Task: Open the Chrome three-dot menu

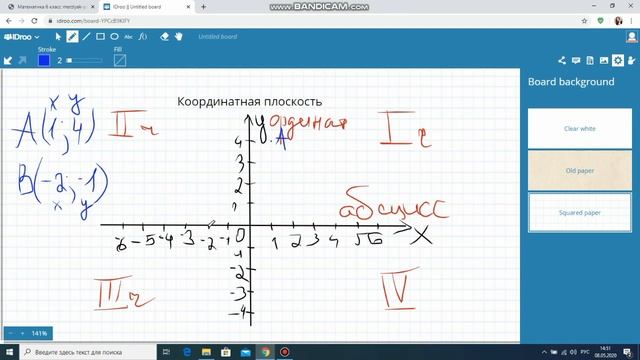Action: click(x=632, y=21)
